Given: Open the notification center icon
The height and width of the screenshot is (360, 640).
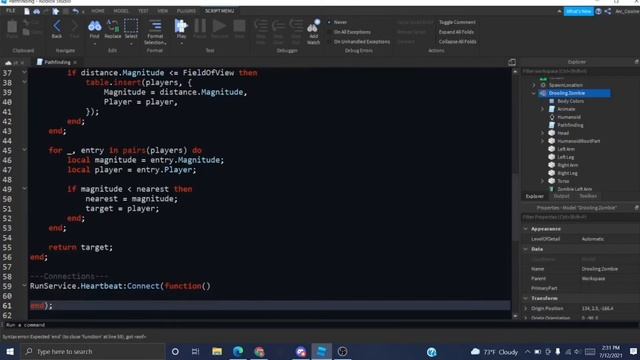Looking at the screenshot, I should (x=633, y=351).
